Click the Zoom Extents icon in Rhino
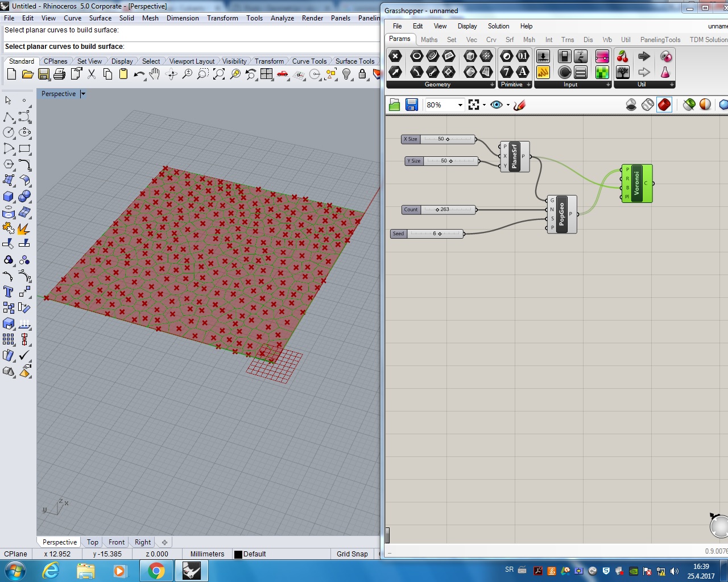 [x=219, y=74]
